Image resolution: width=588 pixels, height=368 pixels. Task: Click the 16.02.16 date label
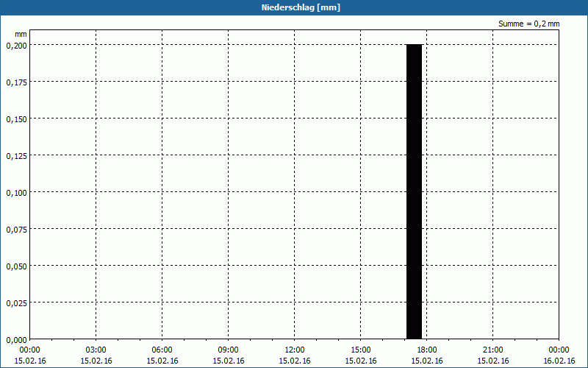(559, 361)
